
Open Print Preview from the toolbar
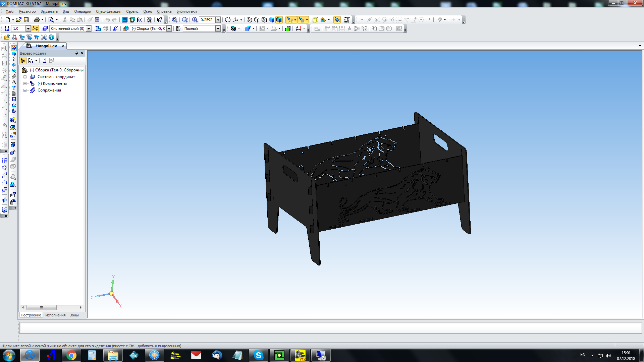click(51, 20)
